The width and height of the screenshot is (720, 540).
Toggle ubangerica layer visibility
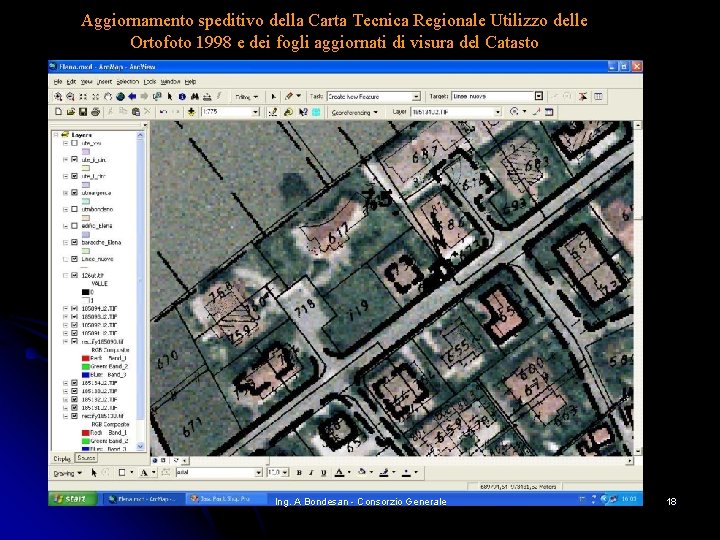pos(74,193)
